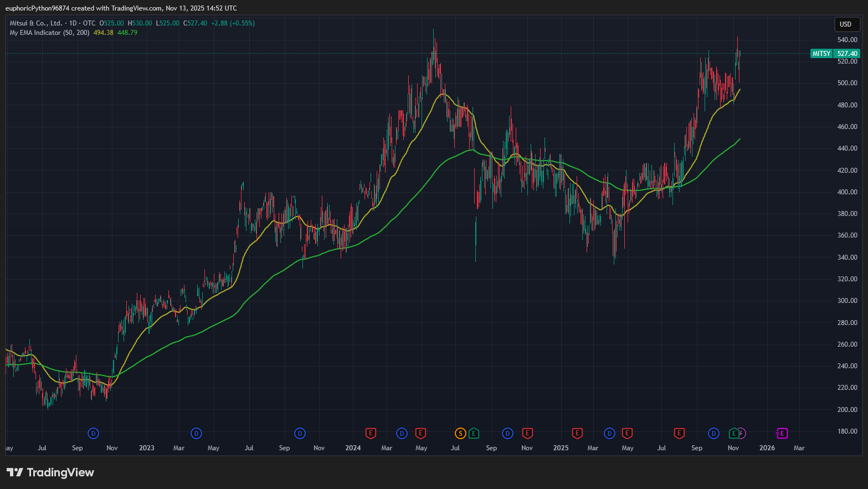The height and width of the screenshot is (489, 868).
Task: Open the orange split marker after Jul 2024
Action: click(460, 433)
